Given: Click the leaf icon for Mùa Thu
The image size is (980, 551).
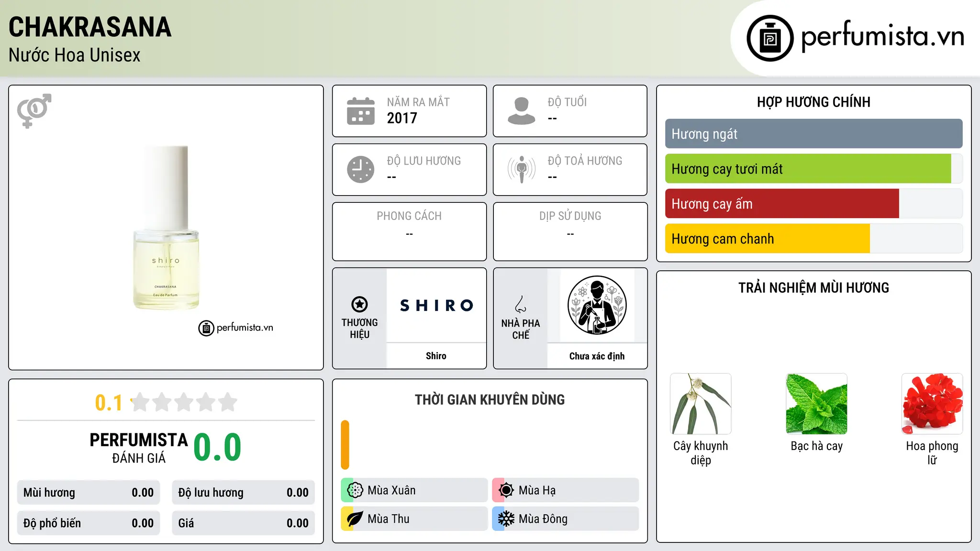Looking at the screenshot, I should pyautogui.click(x=355, y=519).
